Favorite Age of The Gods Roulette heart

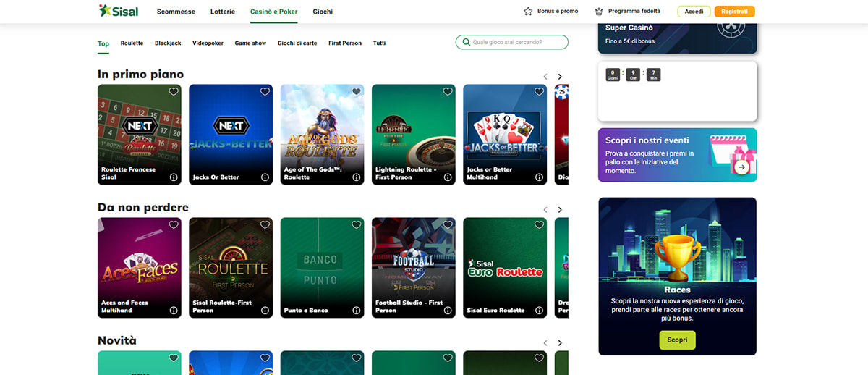pos(357,92)
